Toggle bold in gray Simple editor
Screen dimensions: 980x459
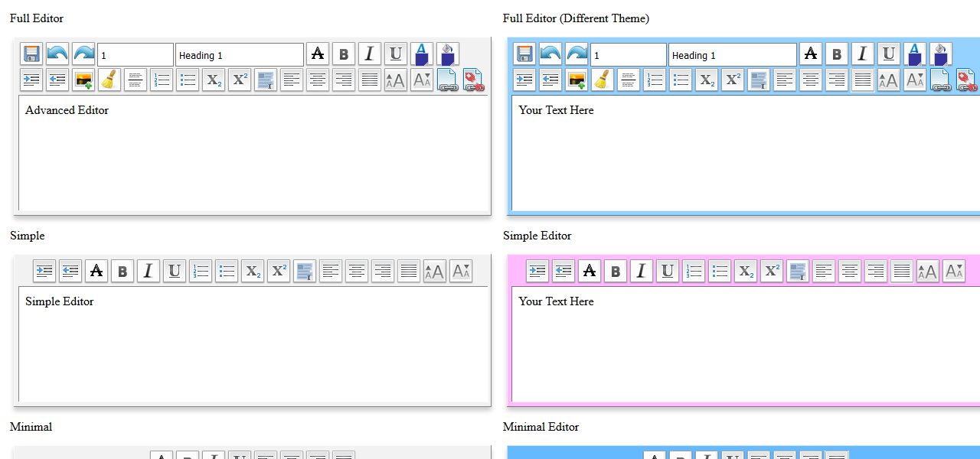[122, 271]
